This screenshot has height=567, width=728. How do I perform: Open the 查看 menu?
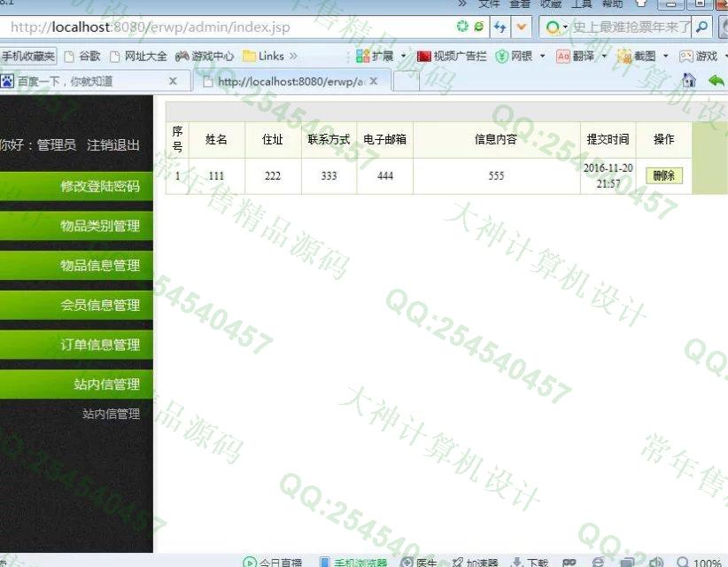click(520, 4)
